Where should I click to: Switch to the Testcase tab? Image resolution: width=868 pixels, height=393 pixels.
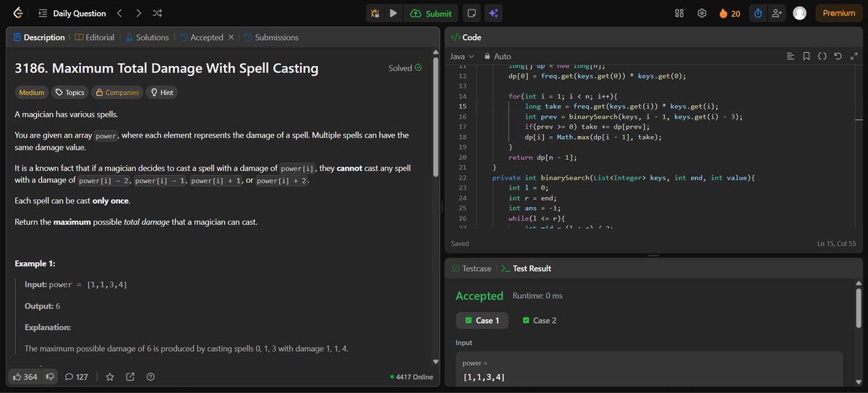pos(472,269)
